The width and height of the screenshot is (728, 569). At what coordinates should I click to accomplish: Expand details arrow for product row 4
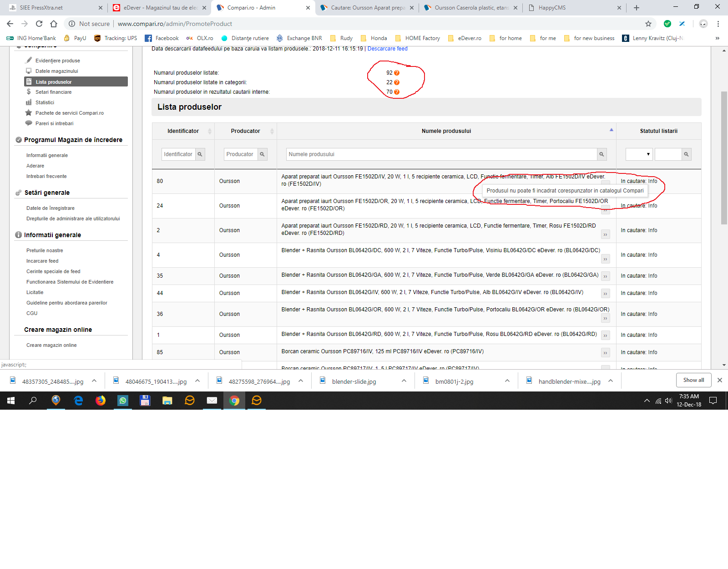coord(605,259)
